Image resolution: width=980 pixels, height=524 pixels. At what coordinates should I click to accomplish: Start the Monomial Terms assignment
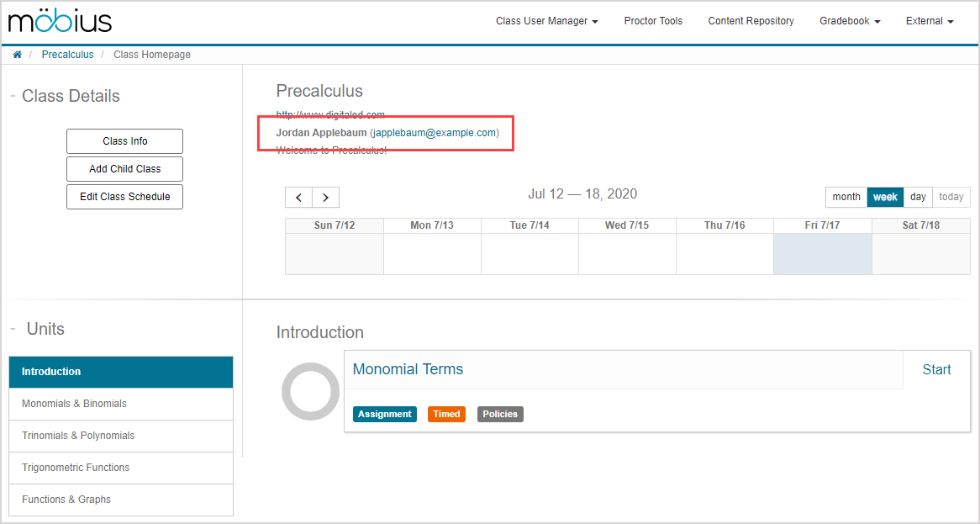pos(936,370)
